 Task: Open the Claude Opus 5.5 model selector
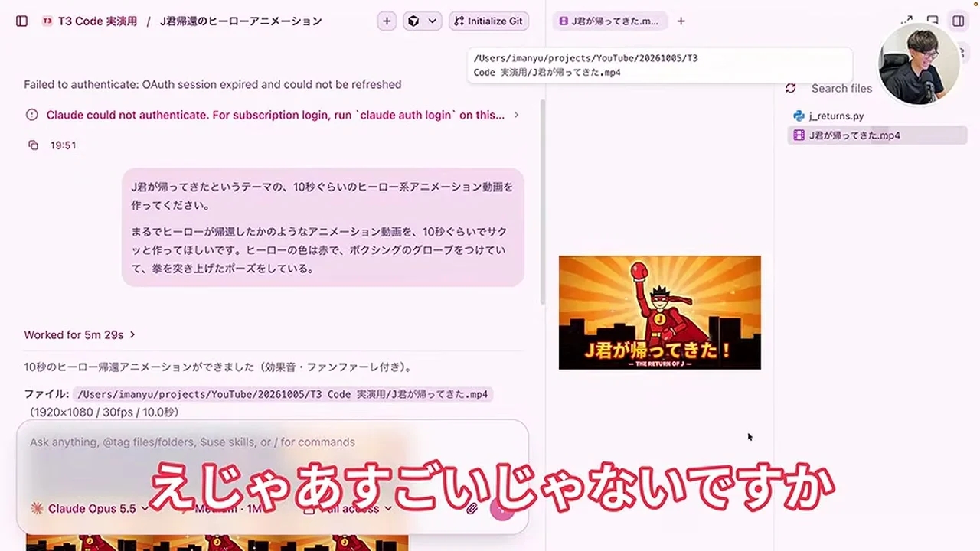click(x=90, y=509)
